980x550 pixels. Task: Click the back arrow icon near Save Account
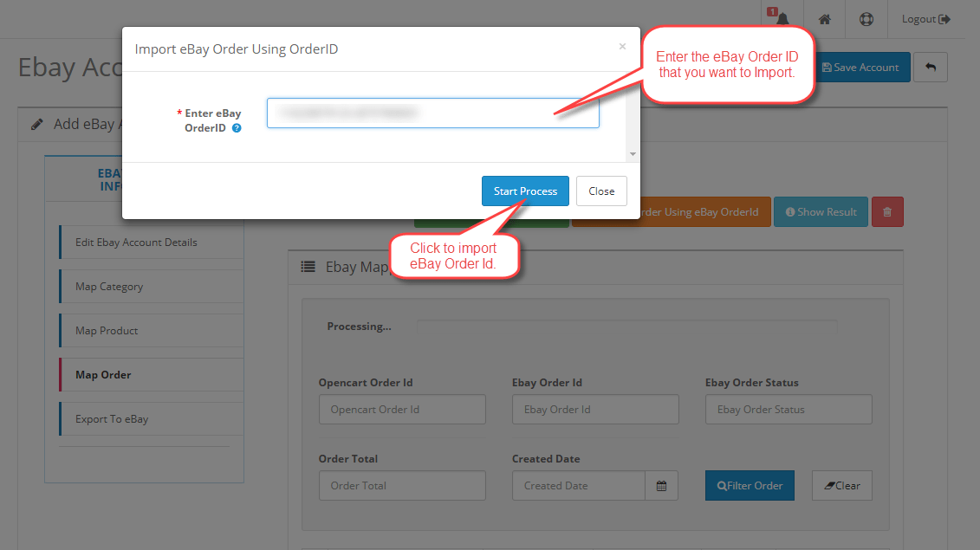(x=931, y=67)
